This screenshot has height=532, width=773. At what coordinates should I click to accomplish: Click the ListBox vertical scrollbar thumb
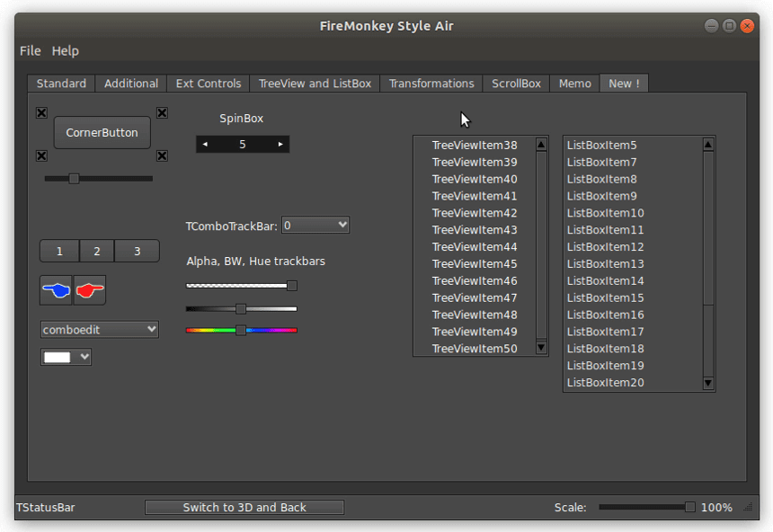click(x=708, y=228)
